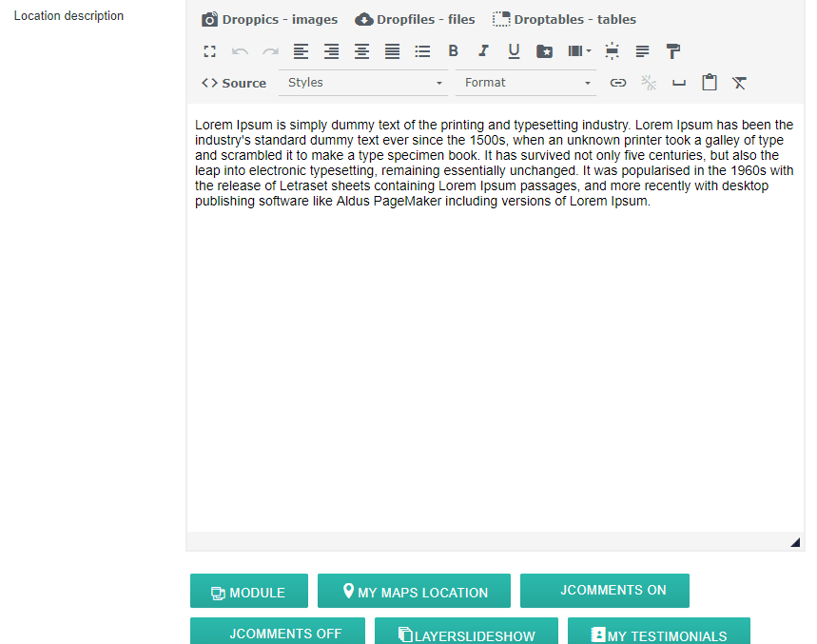Open Droppics - images
Image resolution: width=817 pixels, height=644 pixels.
(269, 19)
